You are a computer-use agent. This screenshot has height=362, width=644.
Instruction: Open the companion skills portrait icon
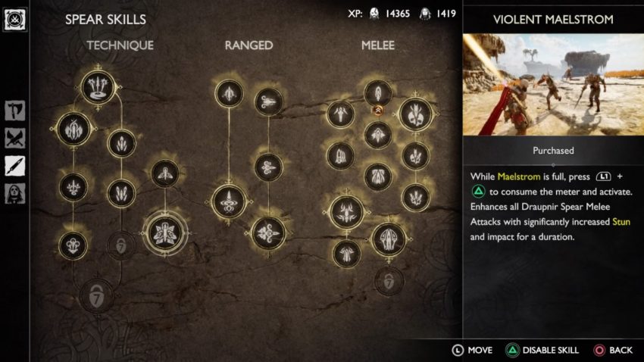tap(15, 193)
